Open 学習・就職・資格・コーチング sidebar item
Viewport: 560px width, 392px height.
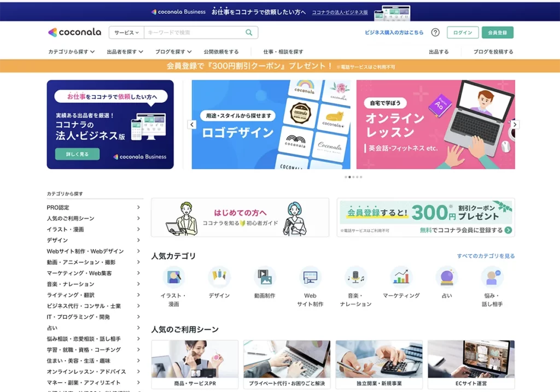(94, 350)
